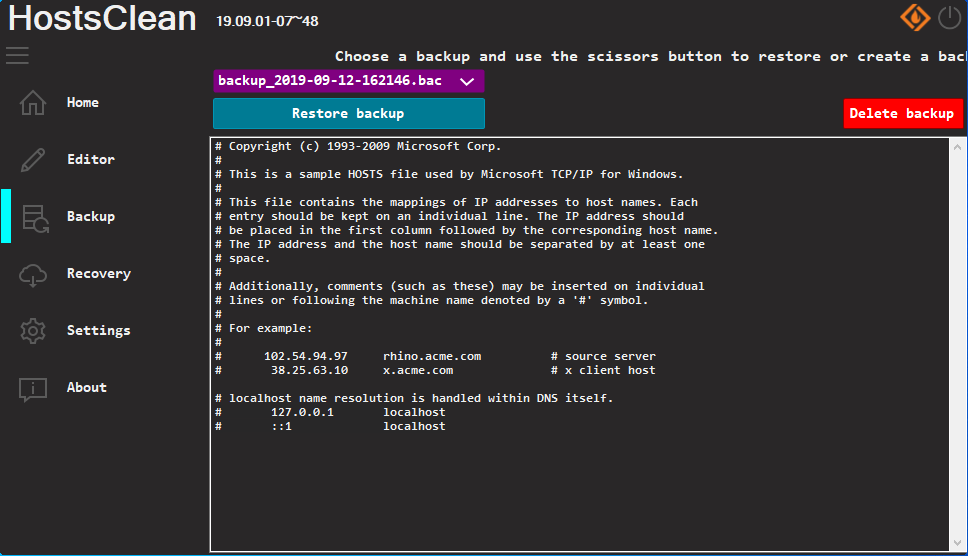
Task: Click the '::1 localhost' line
Action: [330, 426]
